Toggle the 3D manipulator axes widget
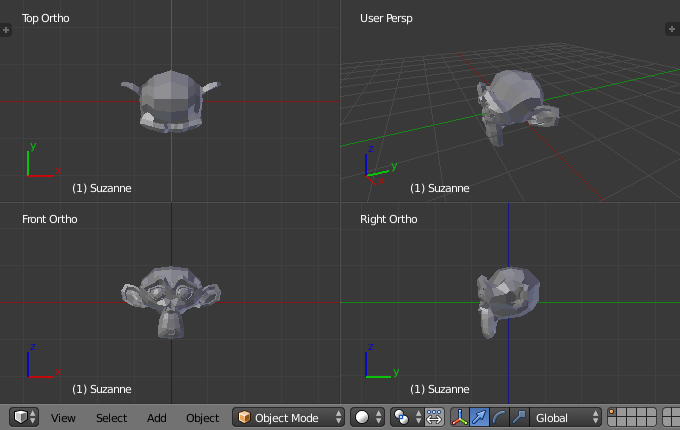The width and height of the screenshot is (680, 430). (x=460, y=417)
